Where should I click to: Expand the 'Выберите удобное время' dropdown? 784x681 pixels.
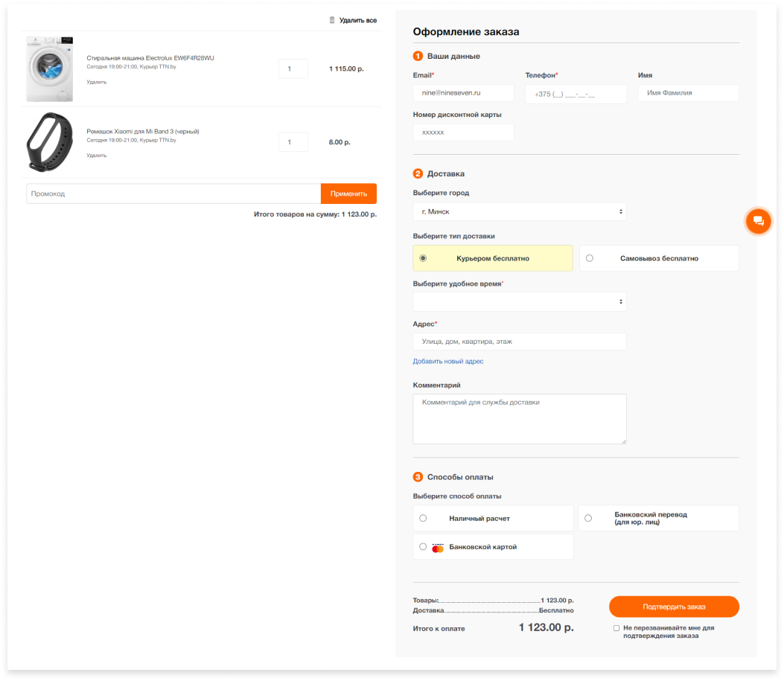tap(519, 301)
